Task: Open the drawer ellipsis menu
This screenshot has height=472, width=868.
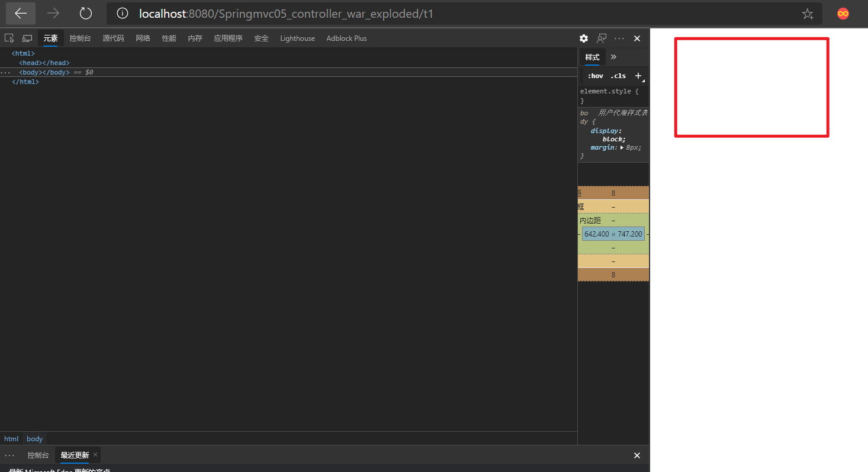Action: [x=9, y=455]
